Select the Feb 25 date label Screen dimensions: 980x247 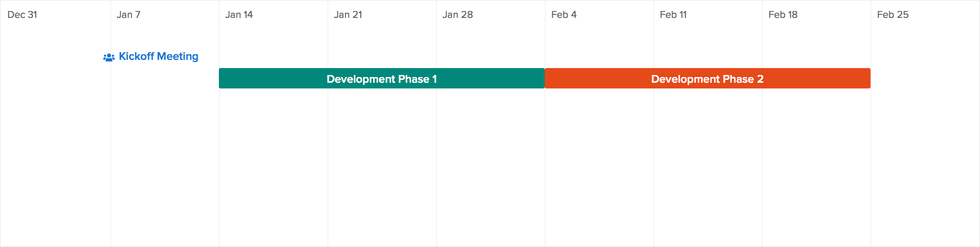pyautogui.click(x=893, y=15)
